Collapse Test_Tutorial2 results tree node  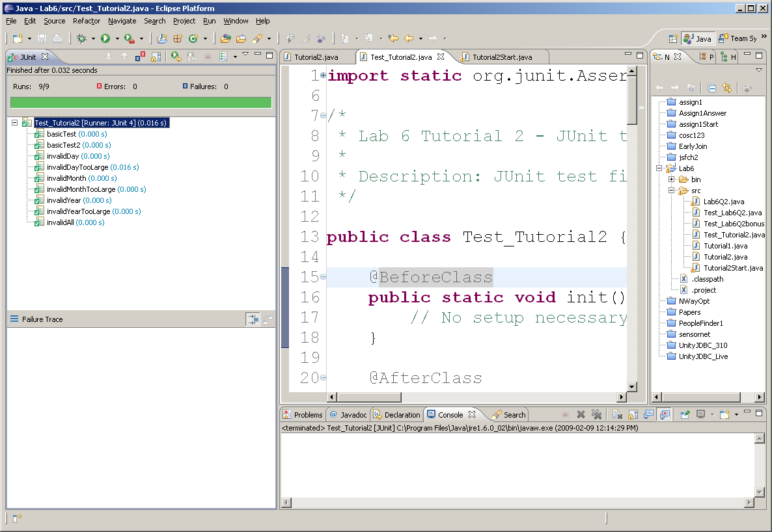coord(15,122)
